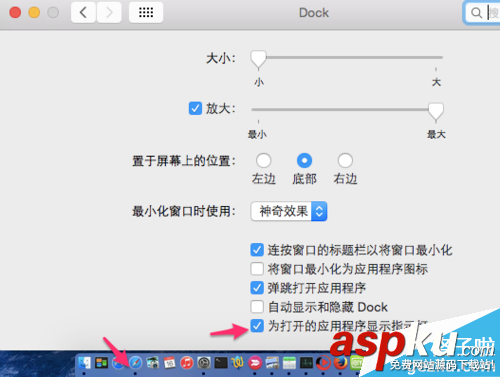Select 底部 position radio button
The width and height of the screenshot is (500, 377).
(x=304, y=160)
